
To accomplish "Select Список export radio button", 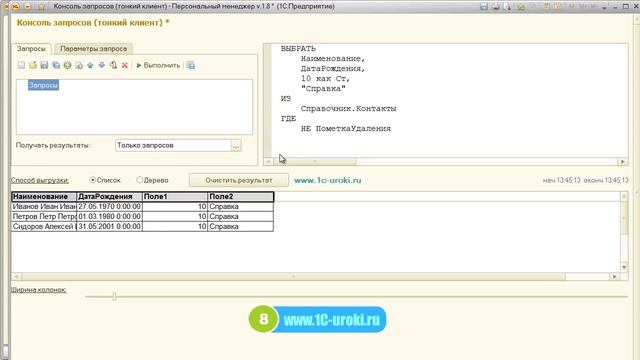I will point(93,180).
